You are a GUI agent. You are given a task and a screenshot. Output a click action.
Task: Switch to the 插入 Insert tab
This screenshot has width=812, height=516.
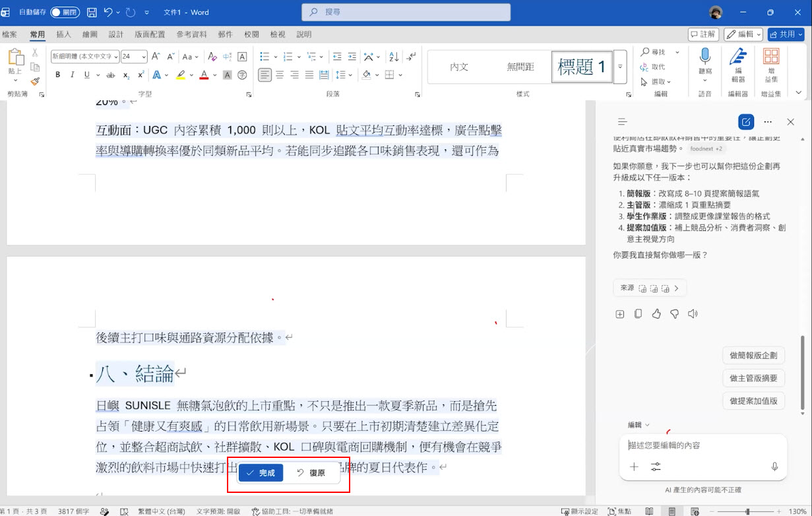tap(63, 34)
